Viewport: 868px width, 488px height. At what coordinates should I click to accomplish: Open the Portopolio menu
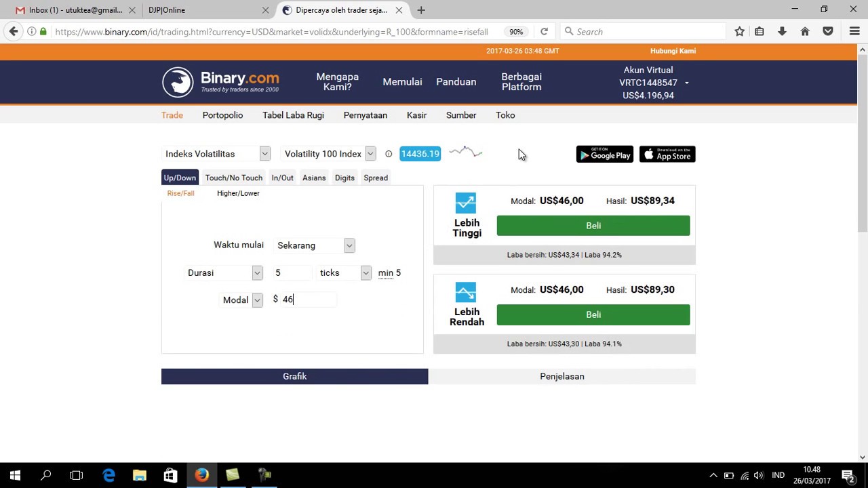coord(222,115)
